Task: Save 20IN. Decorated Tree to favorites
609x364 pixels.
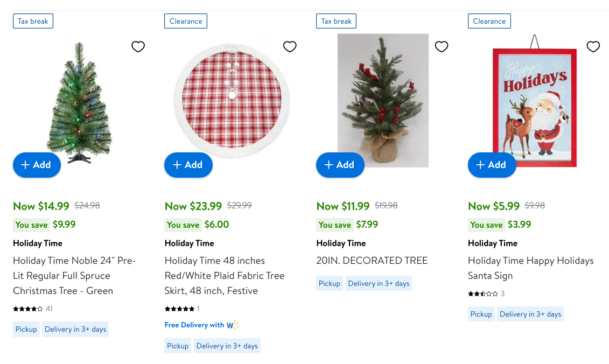Action: [442, 47]
